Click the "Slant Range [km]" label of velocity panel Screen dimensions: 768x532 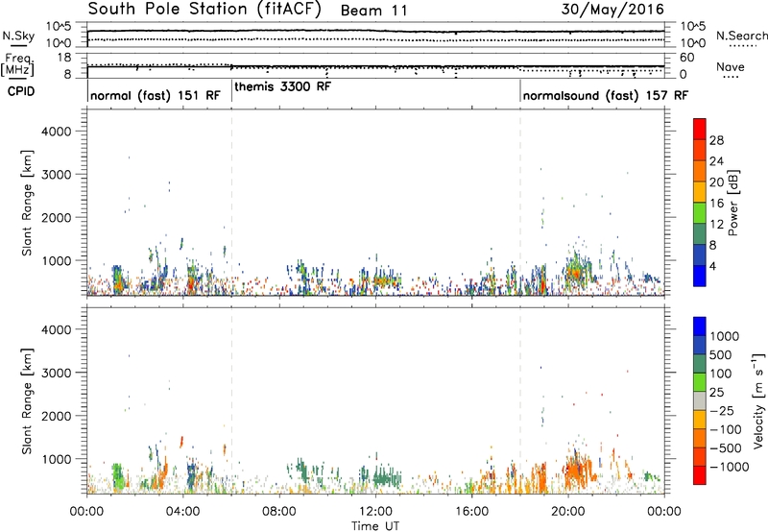[27, 401]
